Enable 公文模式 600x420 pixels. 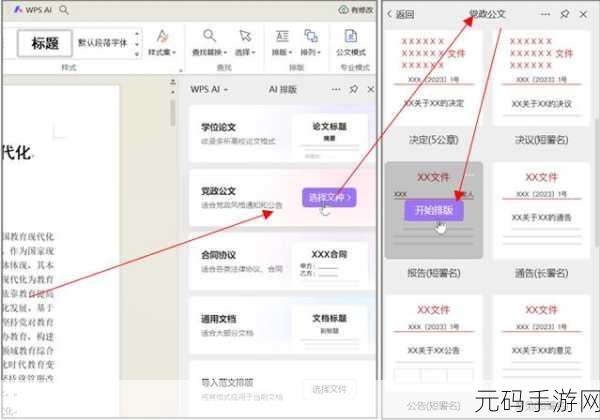click(351, 42)
